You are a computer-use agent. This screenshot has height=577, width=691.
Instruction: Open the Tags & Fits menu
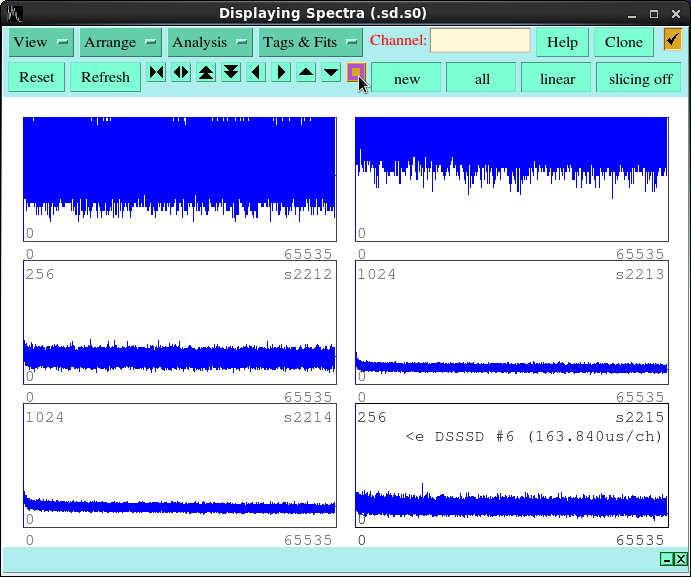pyautogui.click(x=310, y=42)
